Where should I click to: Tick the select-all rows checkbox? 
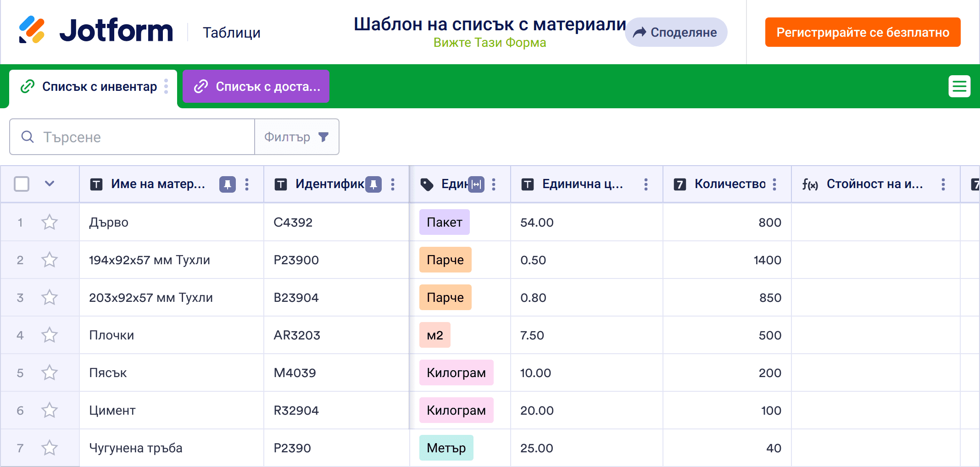click(22, 184)
